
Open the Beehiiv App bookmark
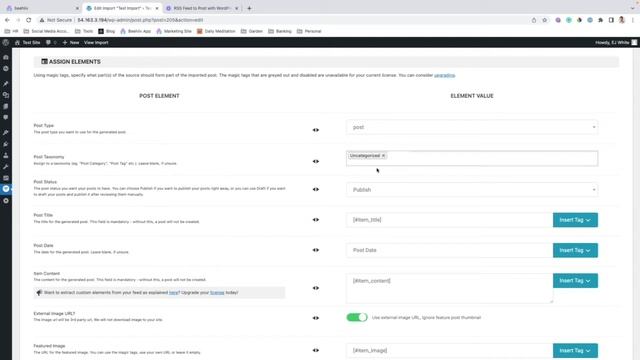[136, 31]
